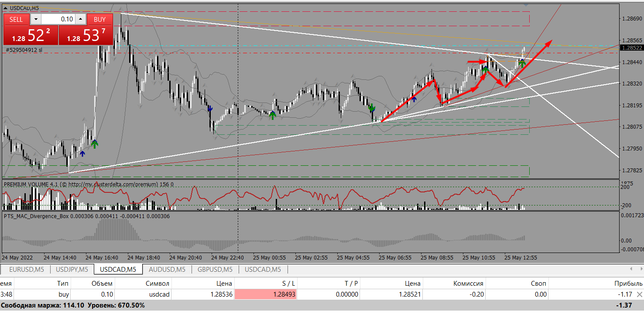Select the current price label 1.28522 on axis

click(x=631, y=48)
